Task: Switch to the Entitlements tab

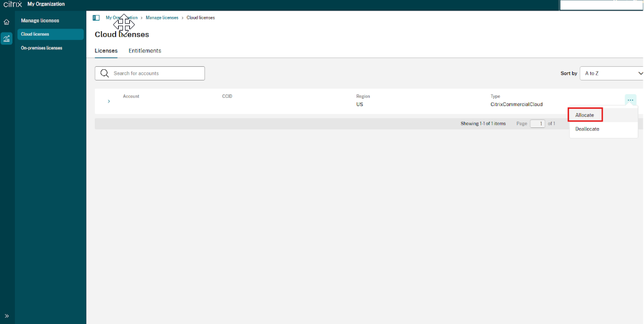Action: (x=145, y=51)
